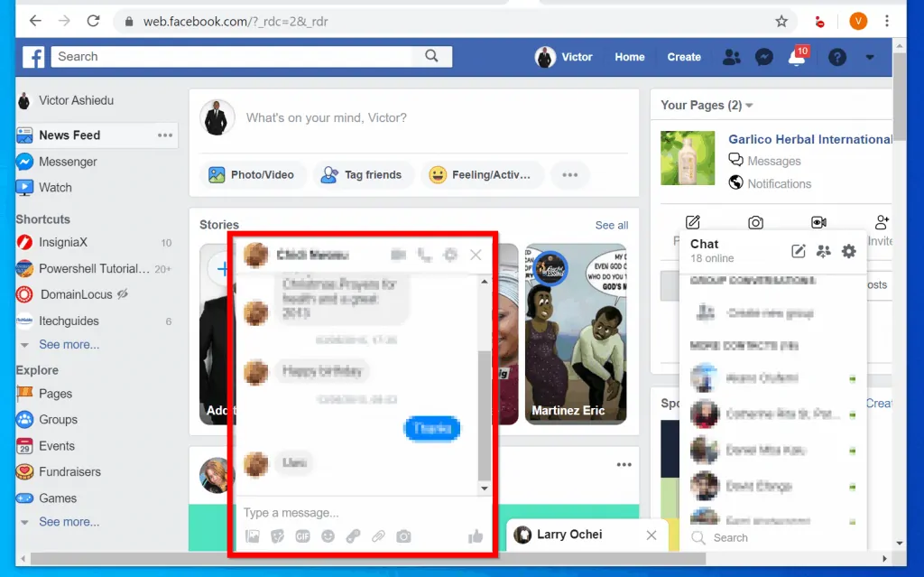Screen dimensions: 924x577
Task: Open Messenger icon in top bar
Action: (764, 57)
